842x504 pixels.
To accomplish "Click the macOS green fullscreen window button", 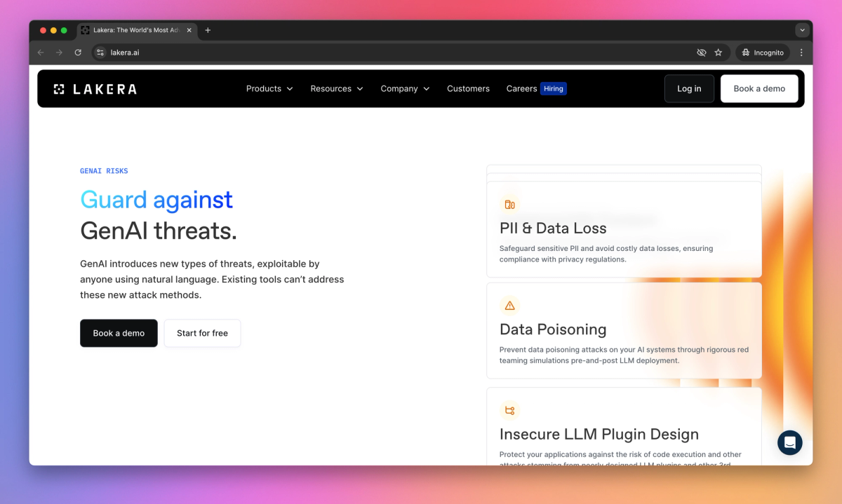I will [64, 30].
